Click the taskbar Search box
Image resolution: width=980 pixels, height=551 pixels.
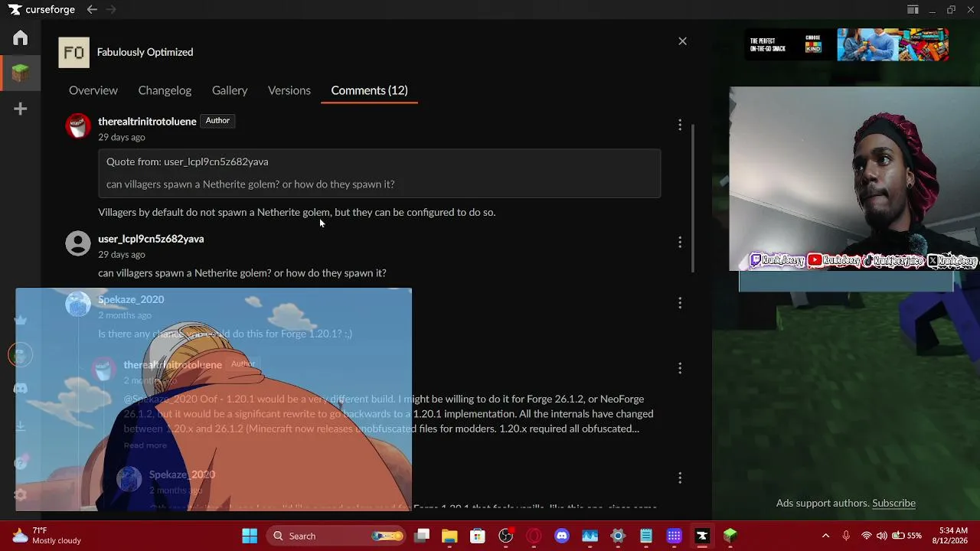[335, 536]
